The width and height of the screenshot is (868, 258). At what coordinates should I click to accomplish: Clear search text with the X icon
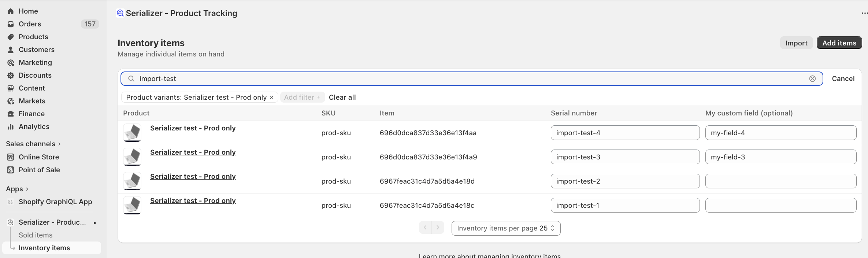(812, 79)
